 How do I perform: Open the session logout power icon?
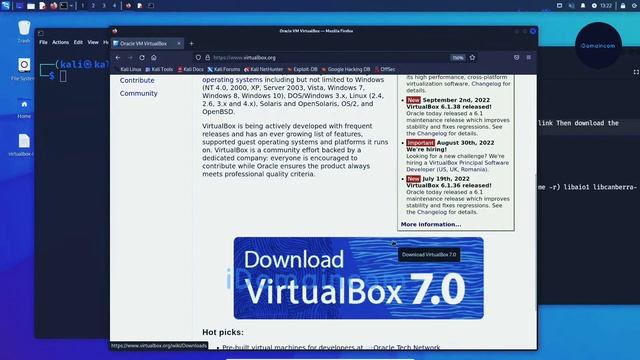635,6
